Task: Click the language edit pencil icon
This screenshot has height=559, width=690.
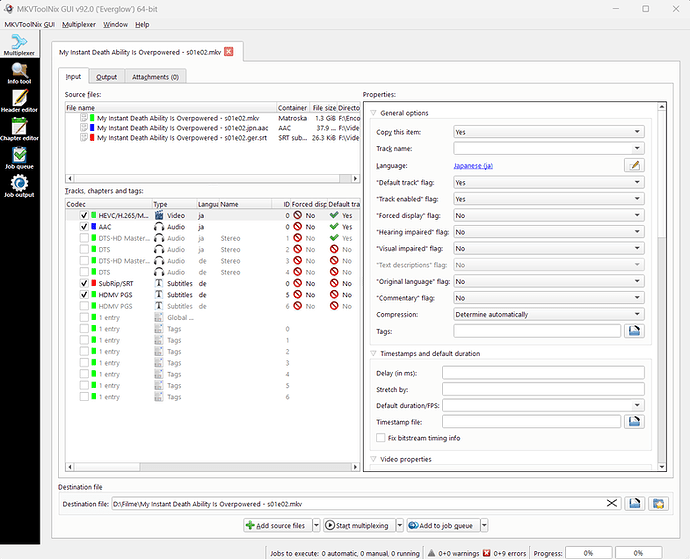Action: 634,165
